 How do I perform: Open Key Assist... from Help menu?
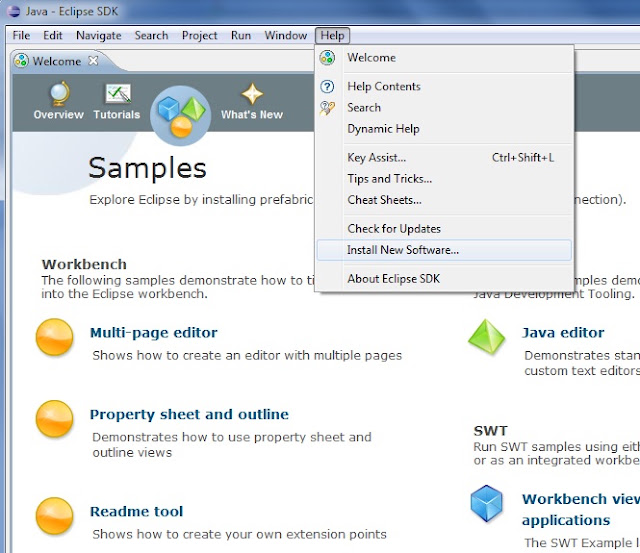tap(444, 158)
